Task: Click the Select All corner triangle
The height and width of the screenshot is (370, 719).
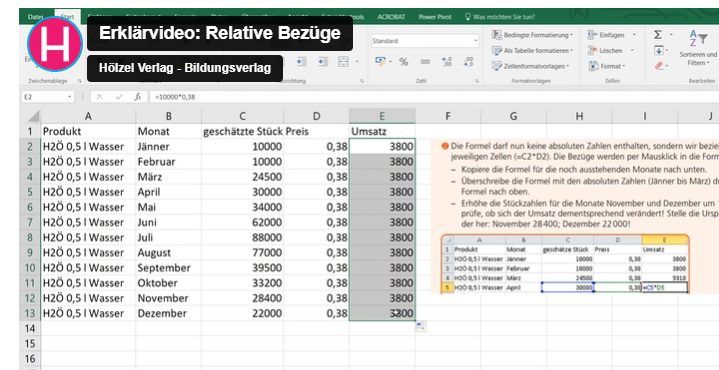Action: click(33, 116)
